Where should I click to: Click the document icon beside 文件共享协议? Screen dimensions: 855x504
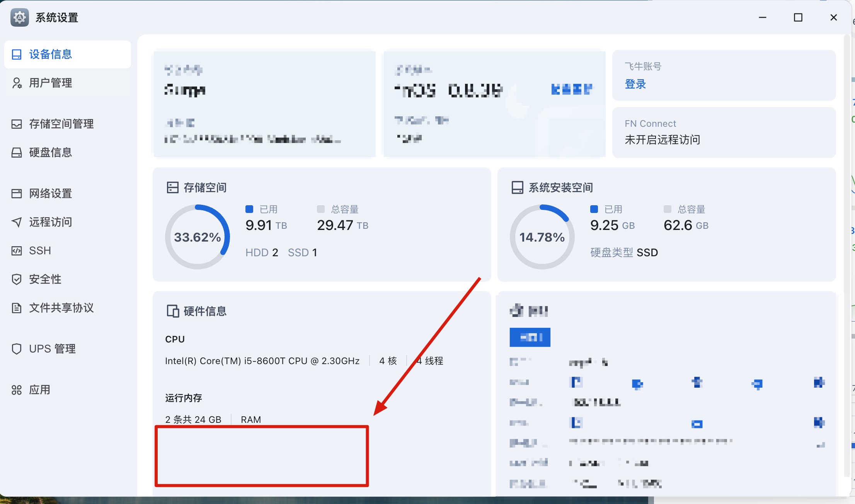(17, 308)
